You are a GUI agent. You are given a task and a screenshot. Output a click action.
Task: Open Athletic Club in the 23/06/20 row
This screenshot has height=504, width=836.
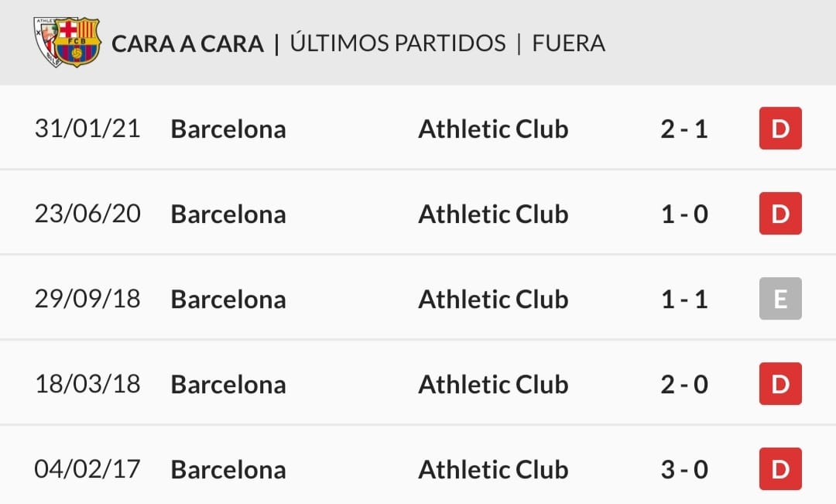click(493, 214)
